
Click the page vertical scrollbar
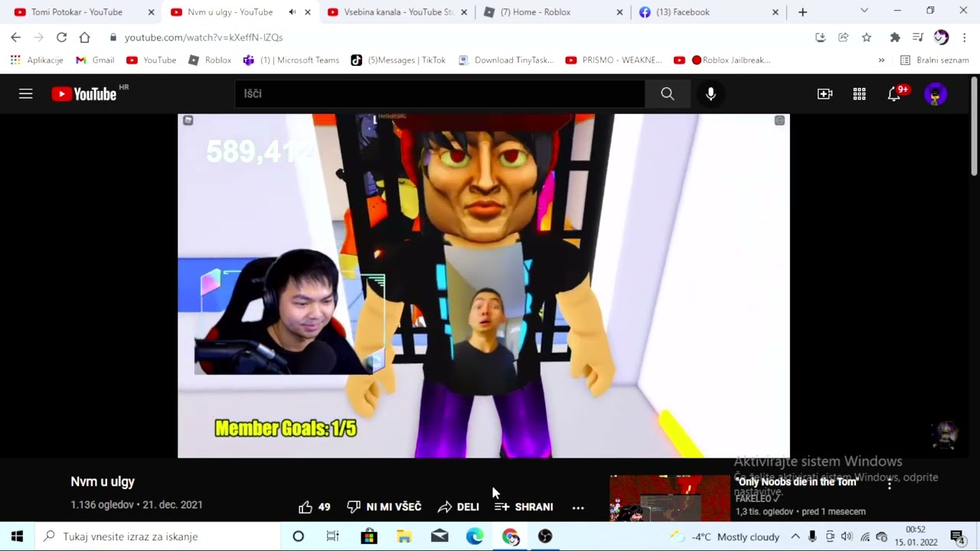[975, 127]
